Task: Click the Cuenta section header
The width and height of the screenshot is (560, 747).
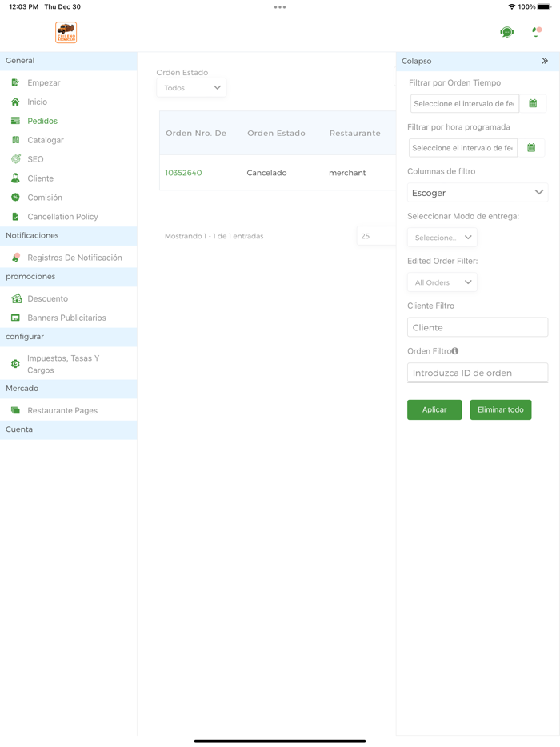Action: point(69,429)
